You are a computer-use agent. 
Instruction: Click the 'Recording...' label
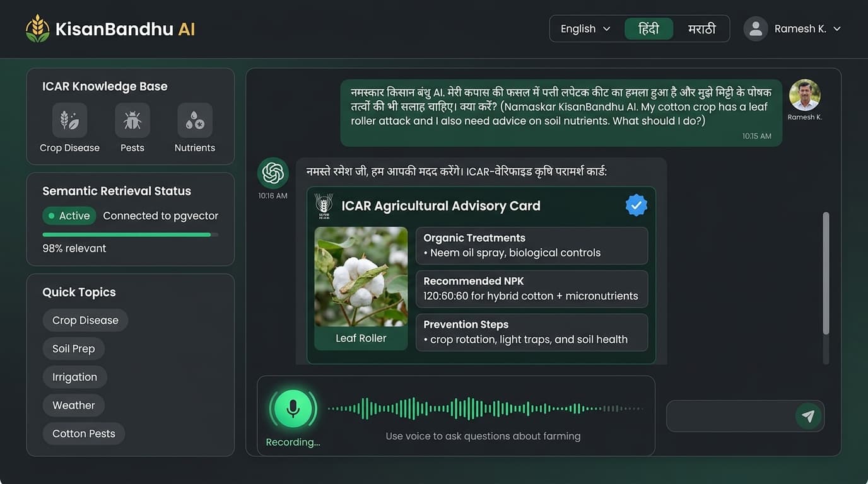tap(293, 442)
